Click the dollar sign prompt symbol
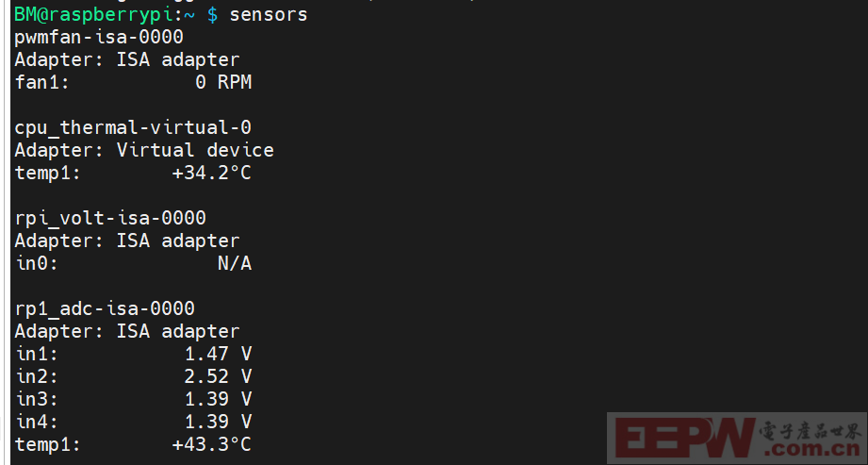The image size is (868, 465). point(212,15)
